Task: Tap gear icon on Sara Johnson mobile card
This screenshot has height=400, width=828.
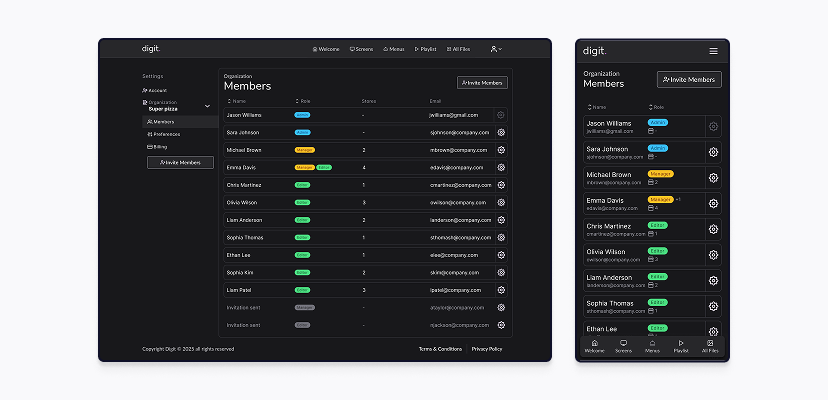Action: coord(713,152)
